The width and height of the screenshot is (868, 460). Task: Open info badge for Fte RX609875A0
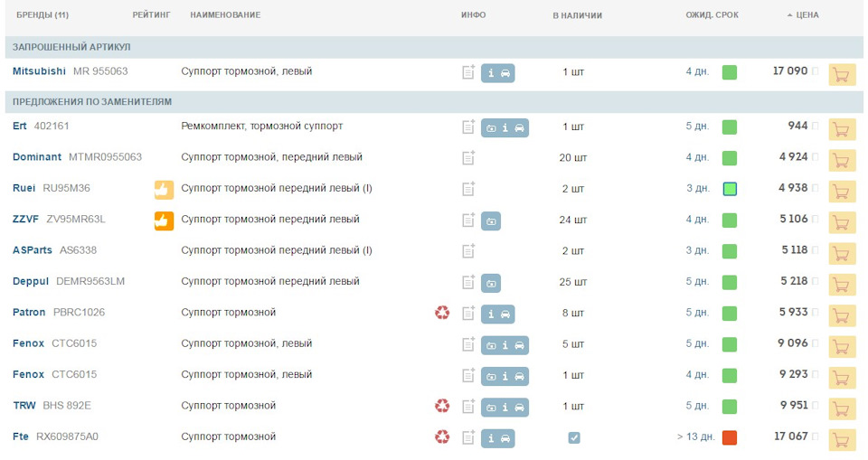[497, 437]
